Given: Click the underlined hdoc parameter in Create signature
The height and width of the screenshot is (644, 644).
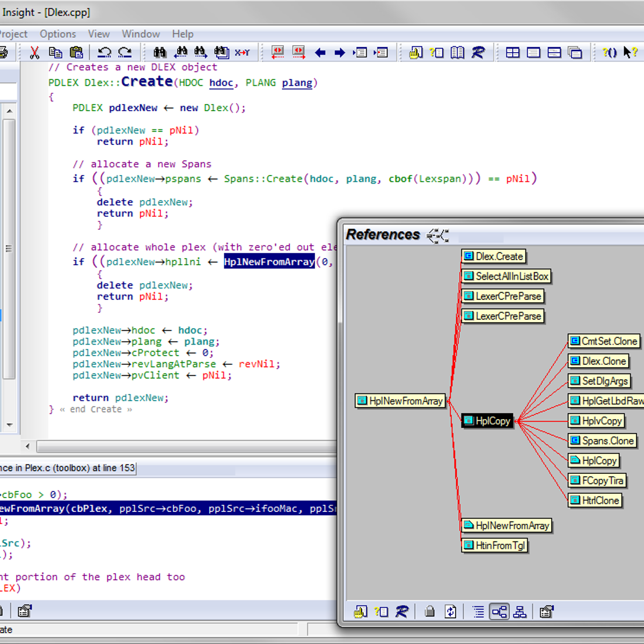Looking at the screenshot, I should [x=221, y=83].
